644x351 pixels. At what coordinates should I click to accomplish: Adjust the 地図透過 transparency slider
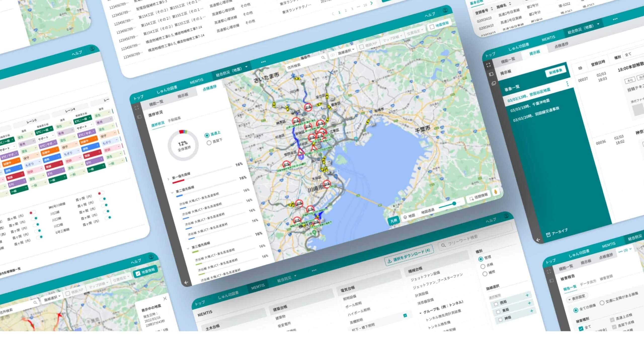pos(454,203)
